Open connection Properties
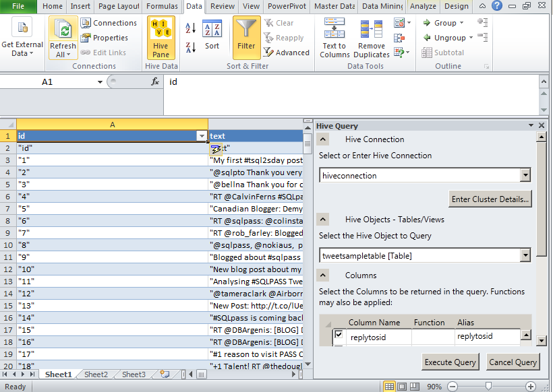This screenshot has height=392, width=553. click(105, 38)
